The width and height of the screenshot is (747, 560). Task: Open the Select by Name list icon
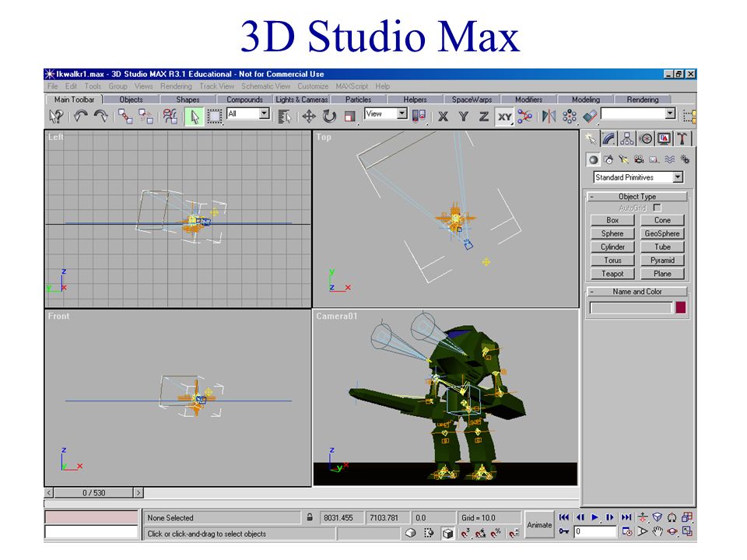click(285, 116)
